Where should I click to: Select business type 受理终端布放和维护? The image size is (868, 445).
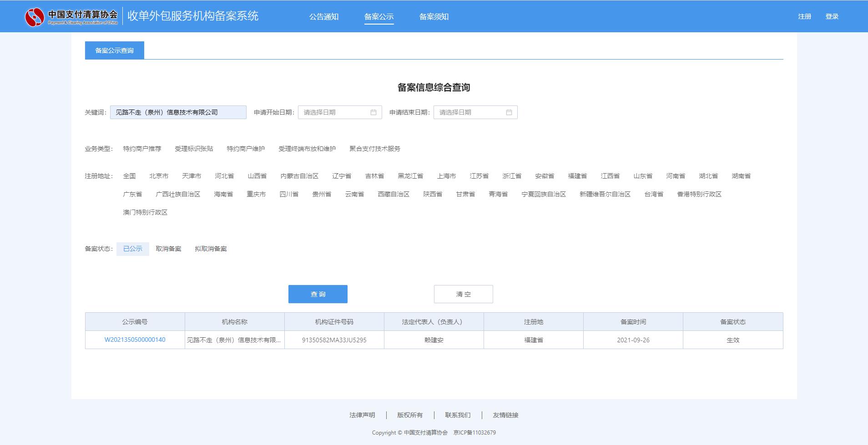307,149
